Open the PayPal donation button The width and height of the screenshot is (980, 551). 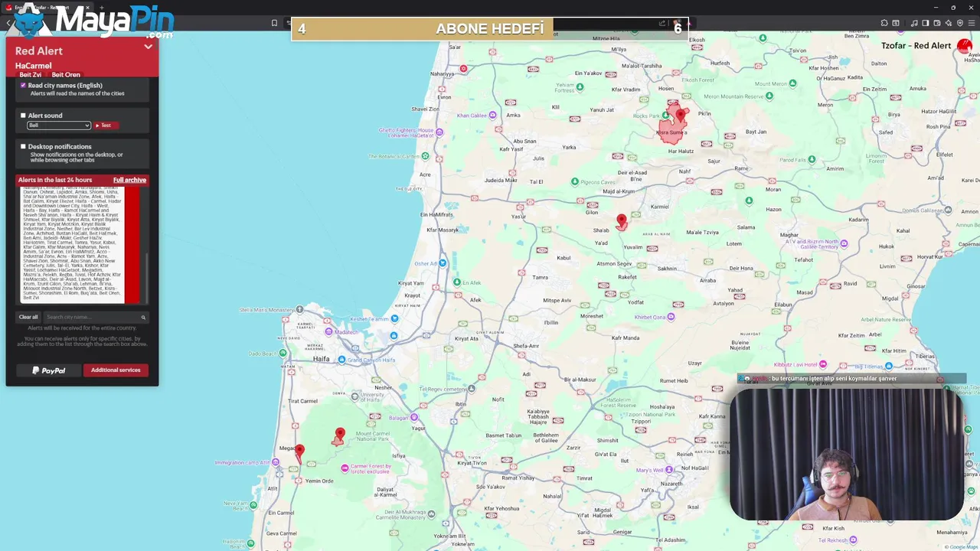coord(49,370)
